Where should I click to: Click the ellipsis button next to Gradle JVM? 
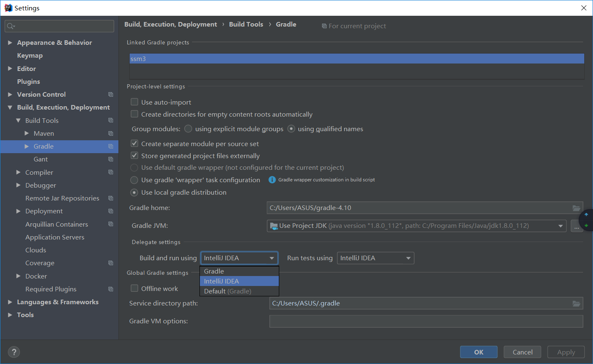(x=576, y=226)
